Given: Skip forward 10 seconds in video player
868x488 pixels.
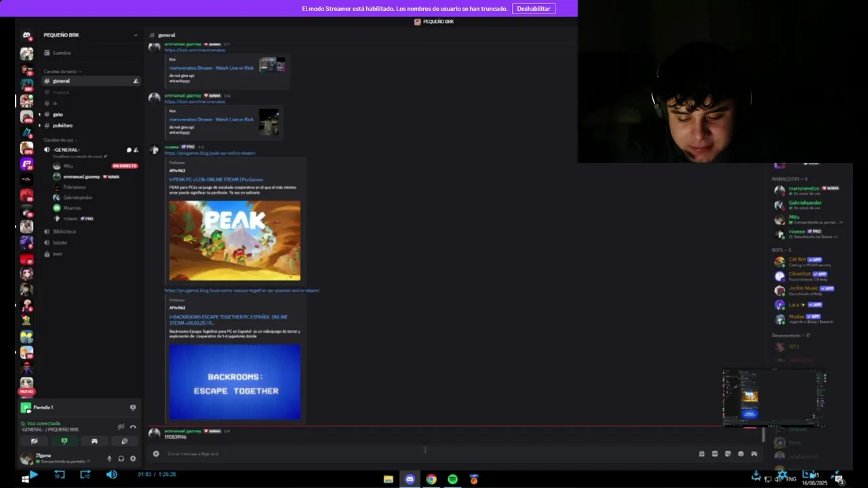Looking at the screenshot, I should pyautogui.click(x=85, y=475).
